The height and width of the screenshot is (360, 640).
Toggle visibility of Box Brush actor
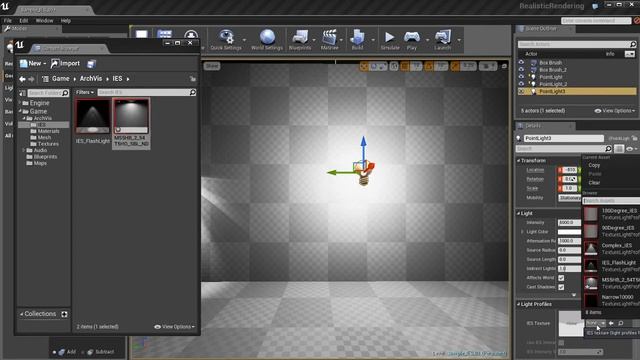pos(521,62)
